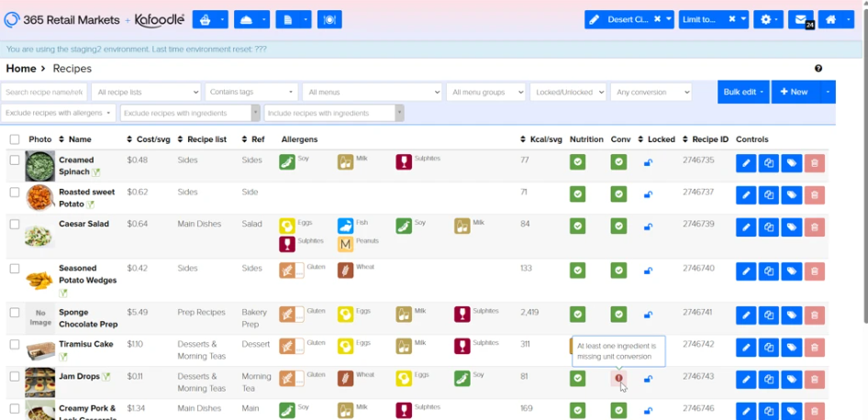Go to Home via the breadcrumb link

(x=21, y=69)
